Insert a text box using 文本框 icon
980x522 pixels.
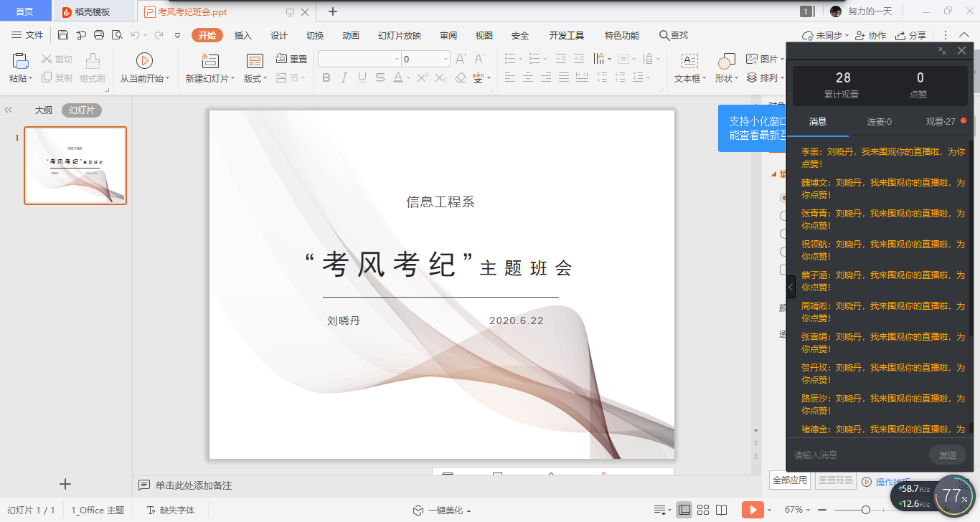pyautogui.click(x=689, y=61)
